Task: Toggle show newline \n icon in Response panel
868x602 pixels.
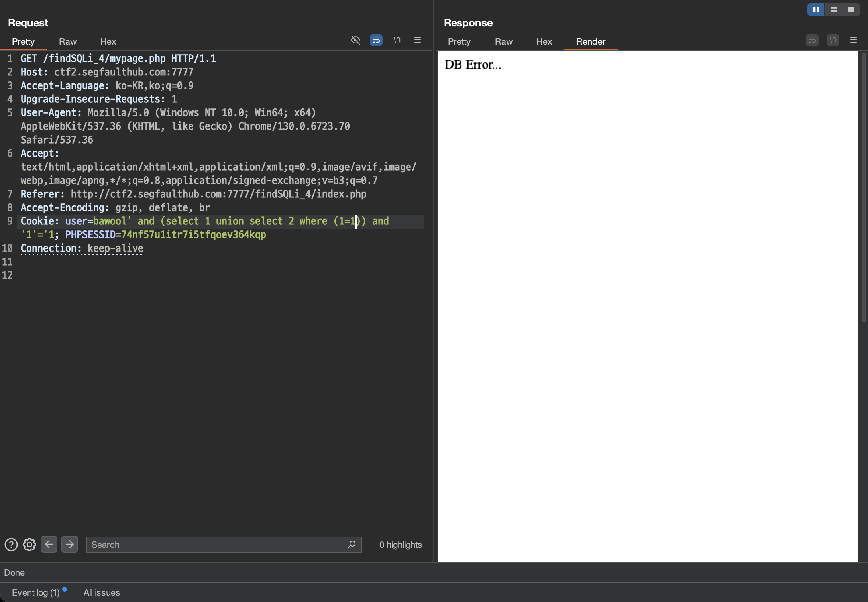Action: pos(833,40)
